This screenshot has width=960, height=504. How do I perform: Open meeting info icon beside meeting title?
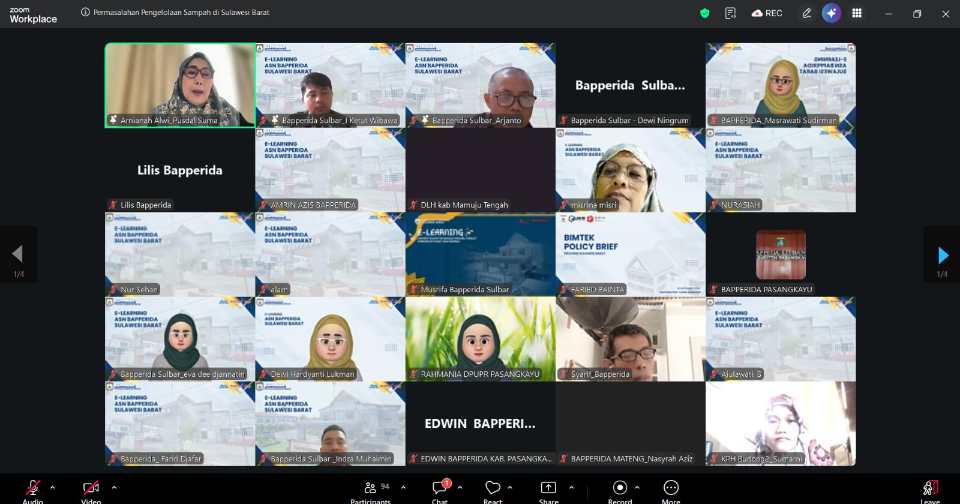[x=85, y=12]
